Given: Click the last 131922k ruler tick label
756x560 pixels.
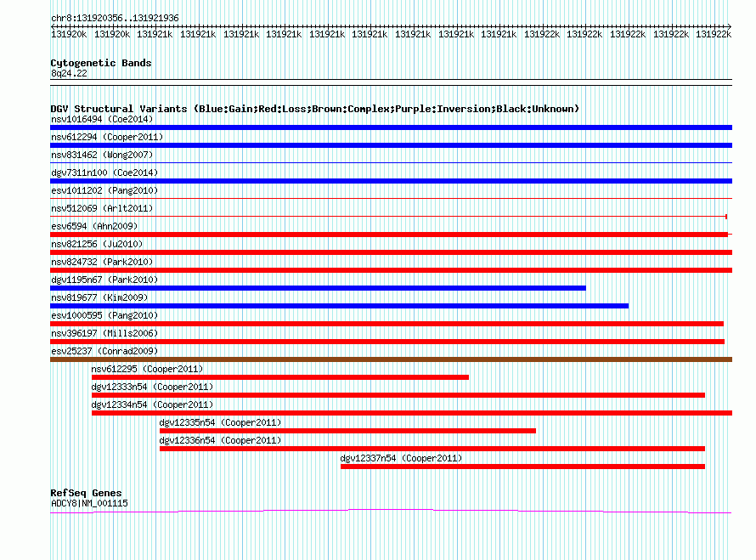Looking at the screenshot, I should [x=714, y=34].
